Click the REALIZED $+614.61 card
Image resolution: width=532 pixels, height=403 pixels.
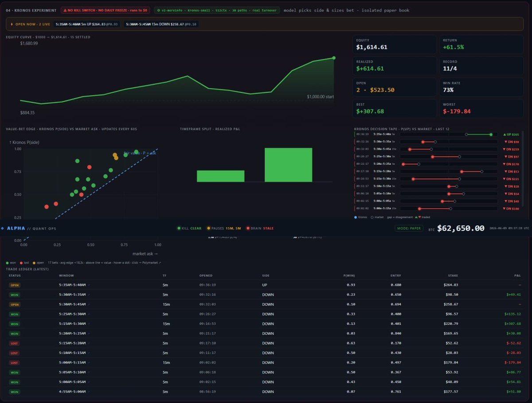tap(395, 65)
